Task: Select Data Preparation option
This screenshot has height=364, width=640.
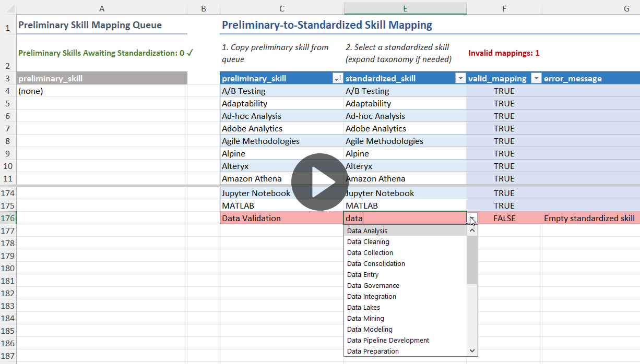Action: tap(405, 351)
